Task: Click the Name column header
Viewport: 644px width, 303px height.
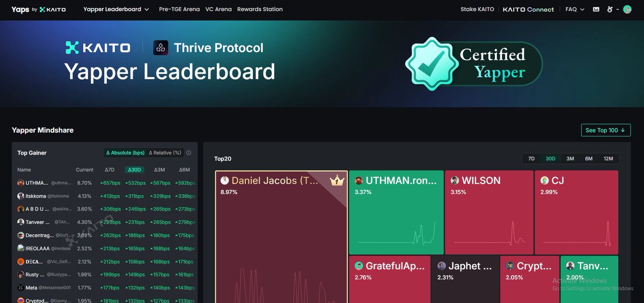Action: (x=24, y=170)
